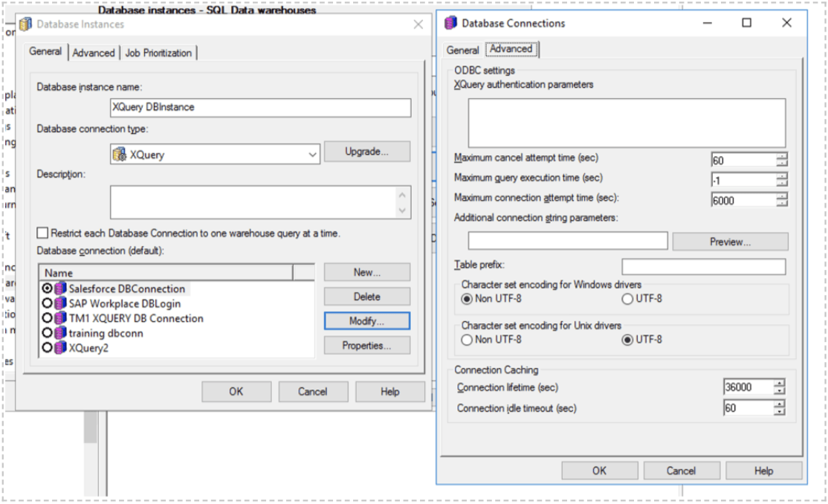Decrease Connection lifetime value
This screenshot has width=828, height=504.
[x=780, y=390]
